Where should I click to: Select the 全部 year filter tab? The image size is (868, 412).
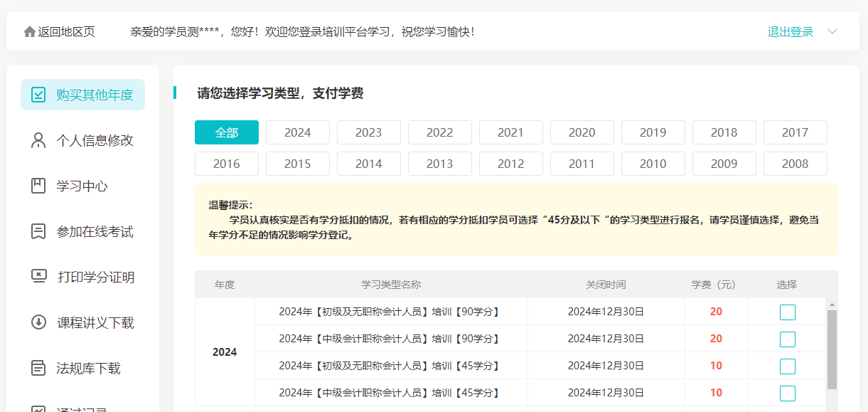coord(227,132)
